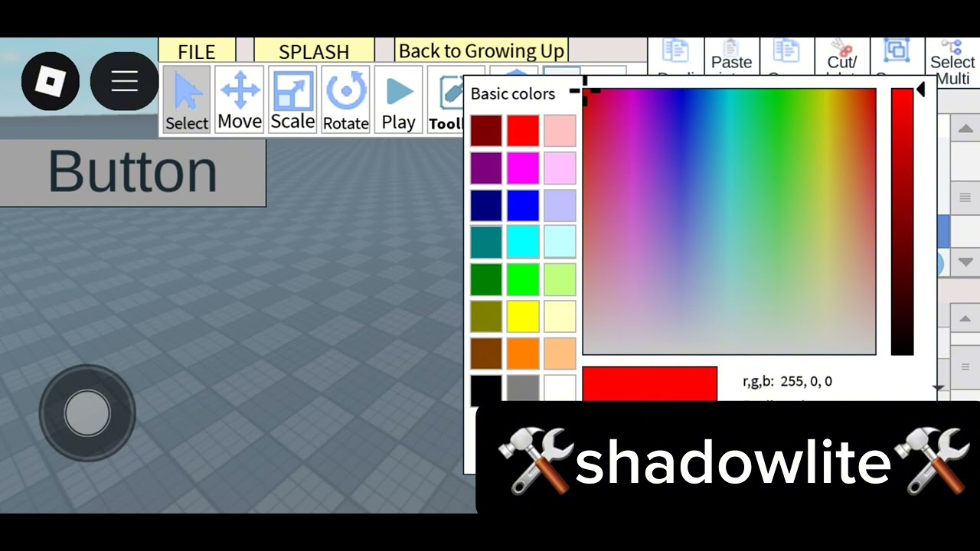The width and height of the screenshot is (980, 551).
Task: Pick the red basic color
Action: pos(523,131)
